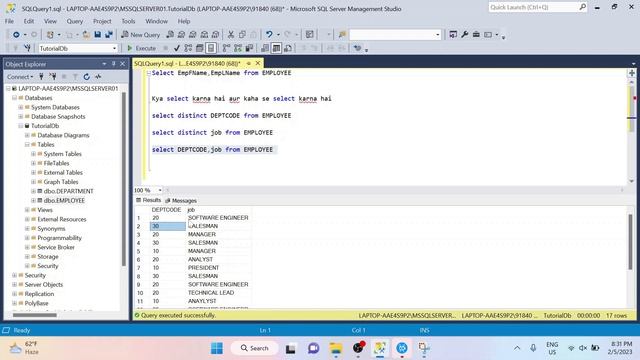This screenshot has width=640, height=360.
Task: Open the File menu
Action: (x=9, y=21)
